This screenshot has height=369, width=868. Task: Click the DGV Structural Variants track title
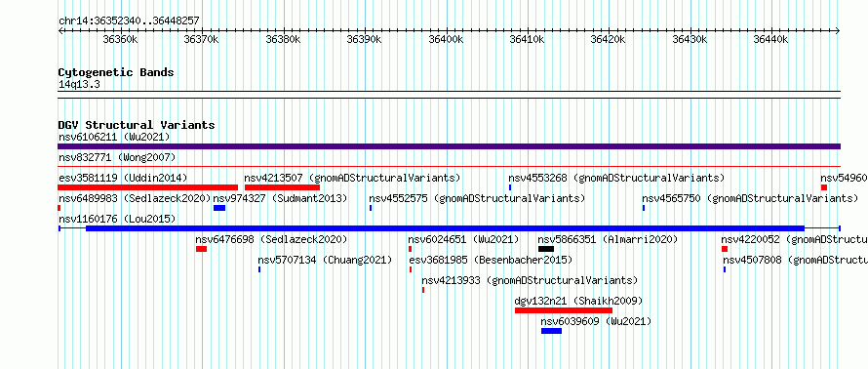click(137, 125)
